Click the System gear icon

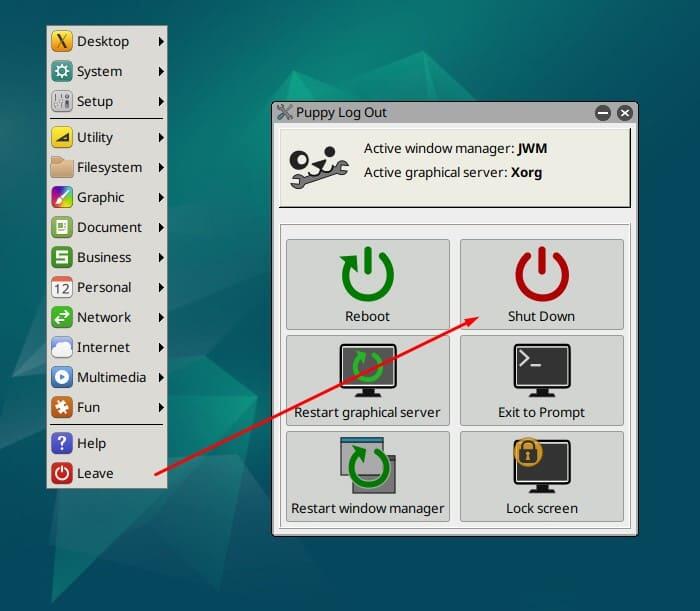(x=62, y=71)
